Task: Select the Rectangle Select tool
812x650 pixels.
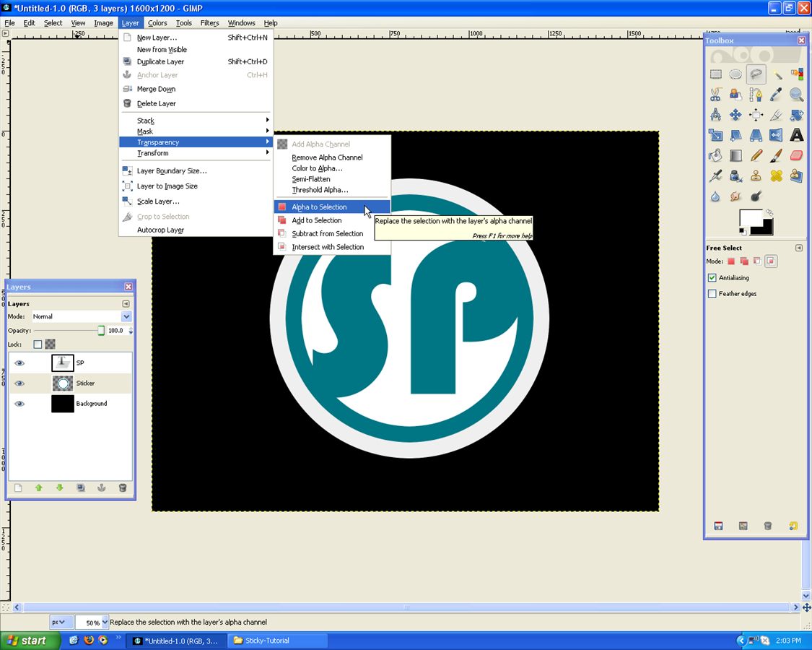Action: pos(716,74)
